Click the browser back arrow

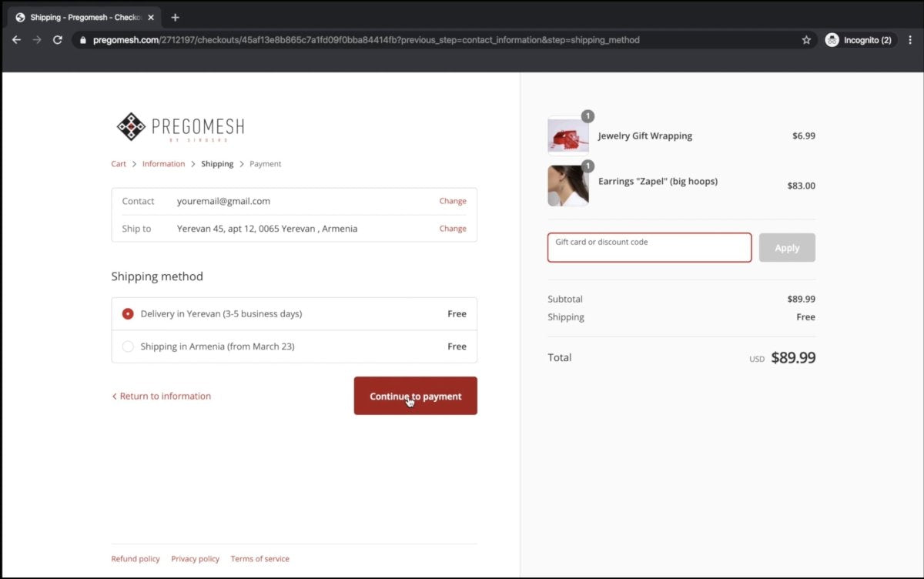16,39
